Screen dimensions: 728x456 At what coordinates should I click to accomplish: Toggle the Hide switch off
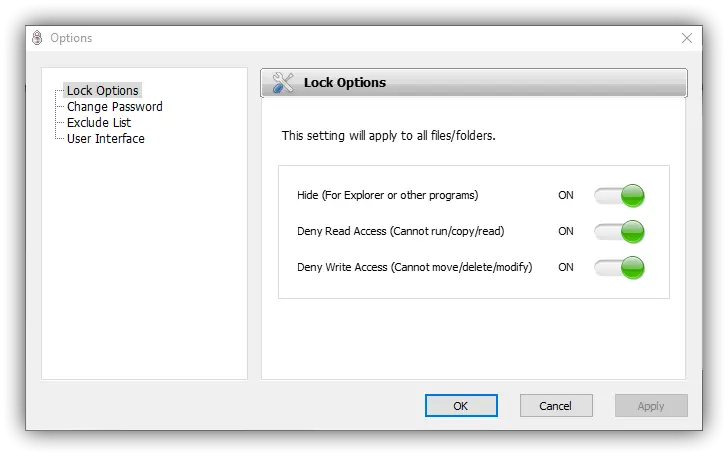[619, 196]
